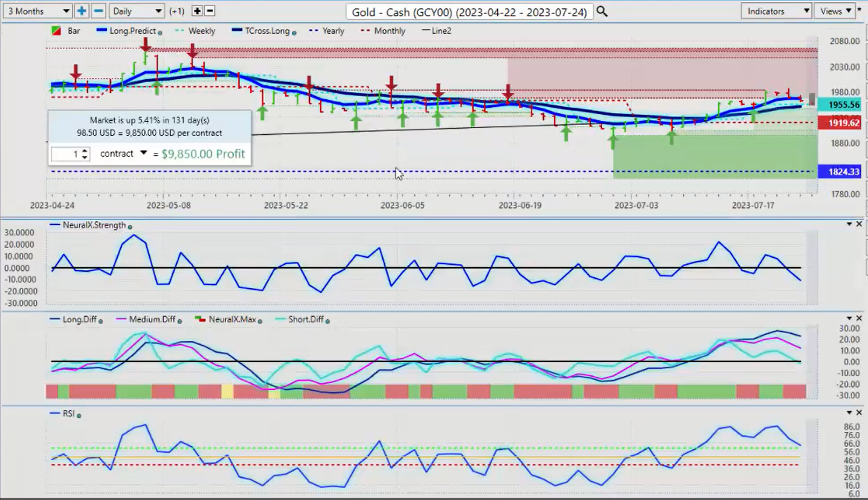Click the TCross.Long legend settings dot
Viewport: 868px width, 500px height.
point(294,32)
